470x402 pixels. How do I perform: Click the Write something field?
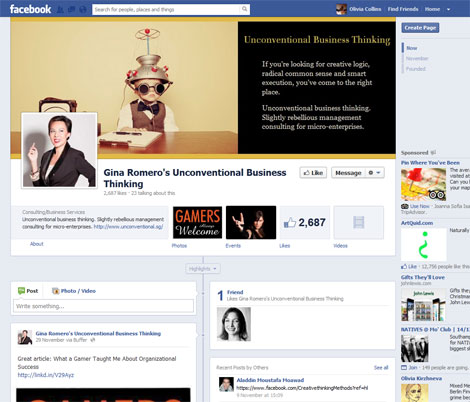click(103, 306)
